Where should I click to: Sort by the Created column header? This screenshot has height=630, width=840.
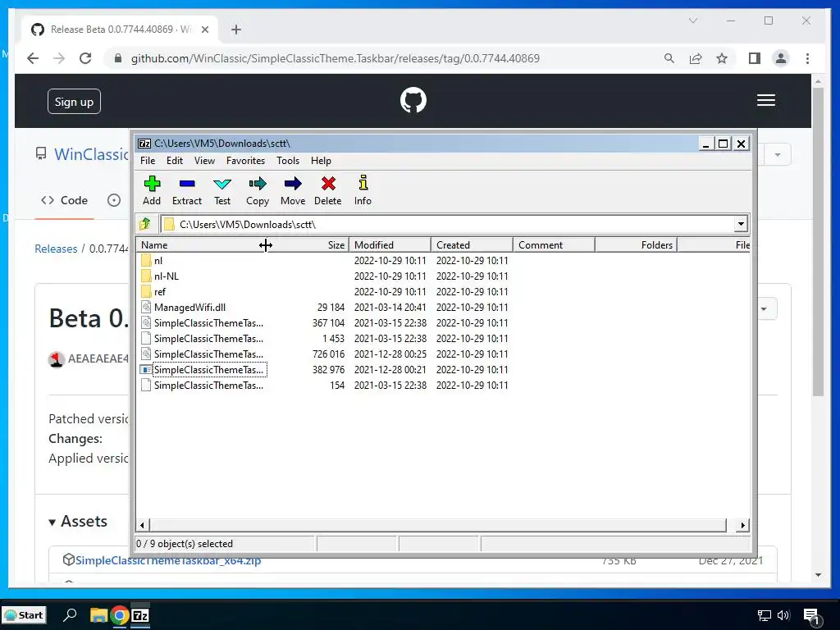click(x=472, y=244)
